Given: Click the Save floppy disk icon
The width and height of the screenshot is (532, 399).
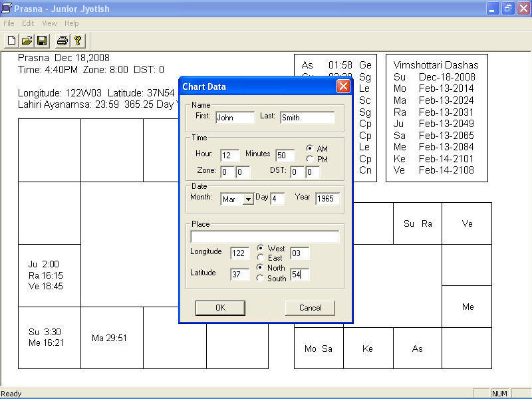Looking at the screenshot, I should pyautogui.click(x=42, y=41).
